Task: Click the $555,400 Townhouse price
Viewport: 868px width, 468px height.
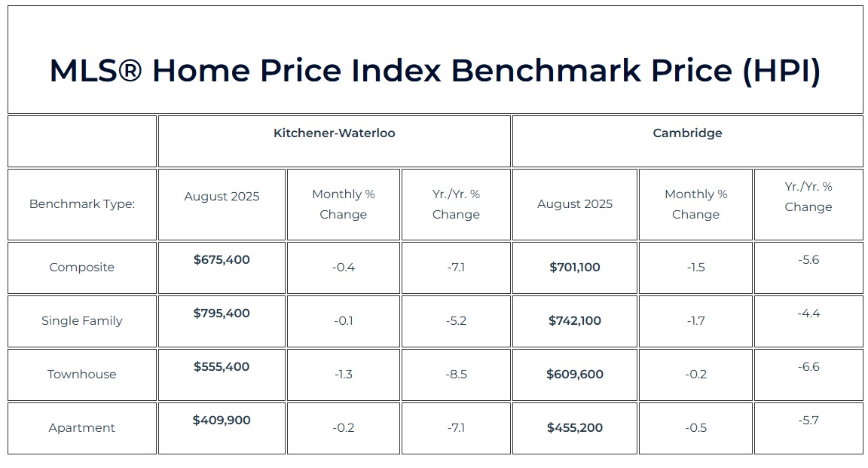Action: click(222, 367)
